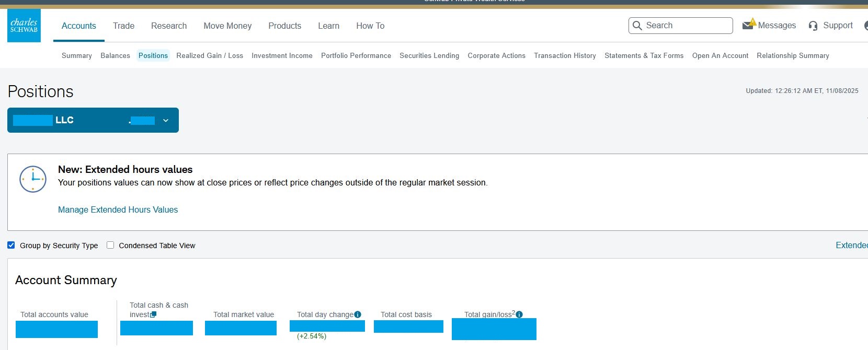The width and height of the screenshot is (868, 350).
Task: Click popup icon next to cash invest
Action: pos(153,314)
